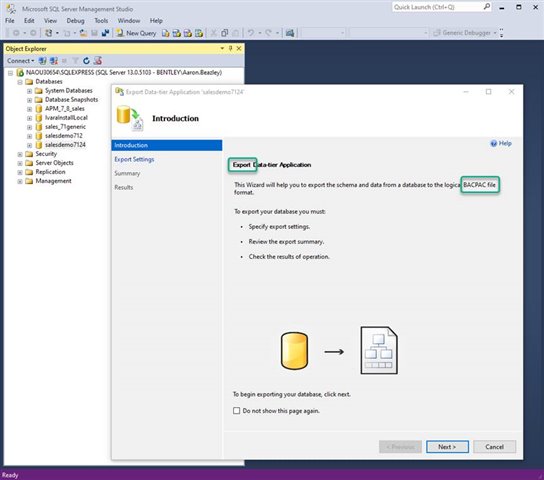Open the Edit menu
This screenshot has height=480, width=544.
[x=29, y=20]
